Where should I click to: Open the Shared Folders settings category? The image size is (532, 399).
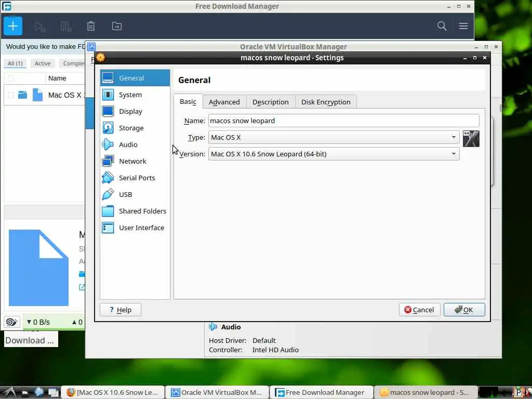tap(135, 211)
